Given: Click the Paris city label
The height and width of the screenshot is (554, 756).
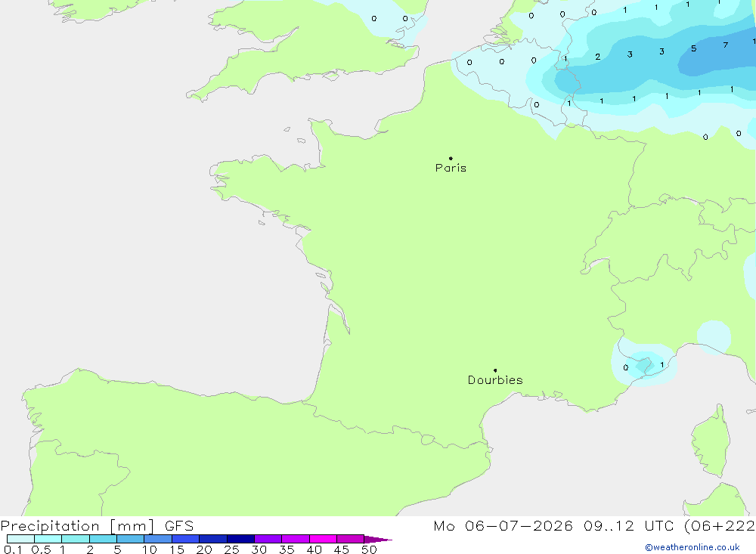Looking at the screenshot, I should pos(451,168).
